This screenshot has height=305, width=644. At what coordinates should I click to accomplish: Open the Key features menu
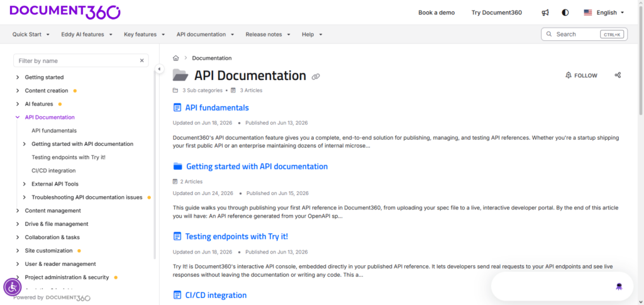pos(145,35)
